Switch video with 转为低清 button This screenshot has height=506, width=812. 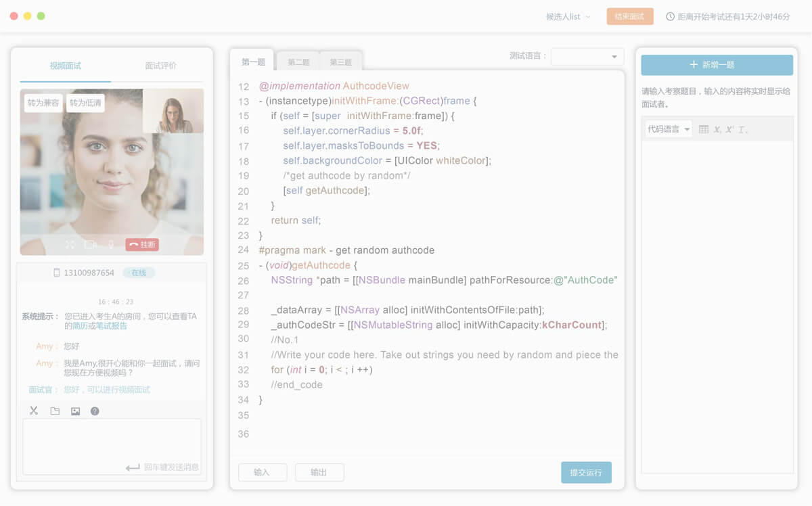85,103
